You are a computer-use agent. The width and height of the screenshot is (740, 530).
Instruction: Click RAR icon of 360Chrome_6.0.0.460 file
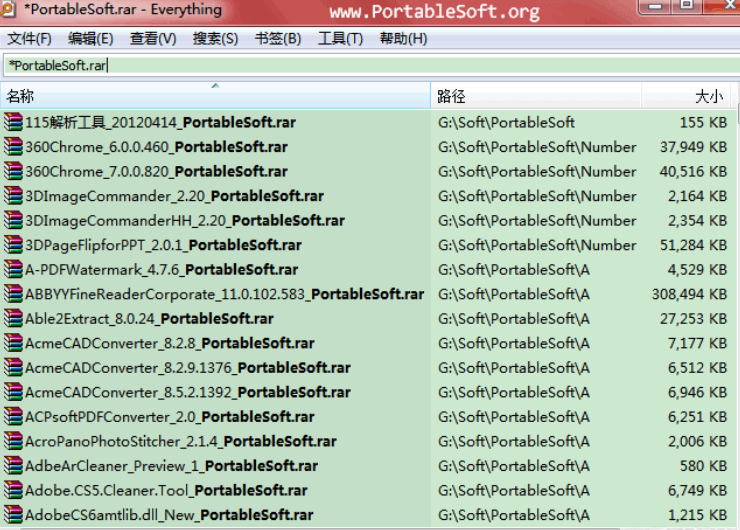coord(13,147)
